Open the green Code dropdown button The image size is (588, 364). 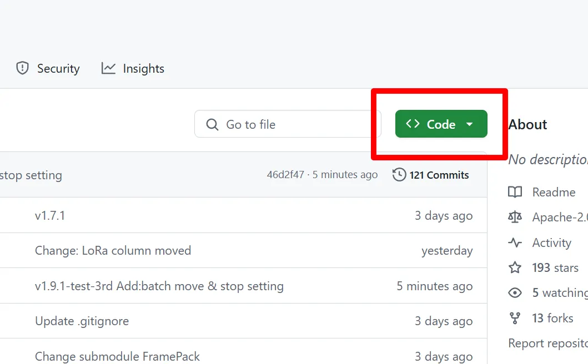[441, 124]
